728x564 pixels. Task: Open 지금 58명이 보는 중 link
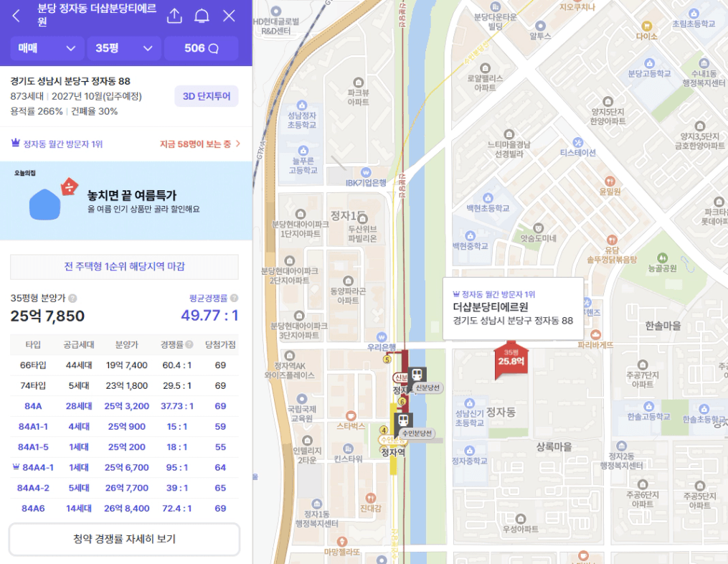click(x=200, y=144)
